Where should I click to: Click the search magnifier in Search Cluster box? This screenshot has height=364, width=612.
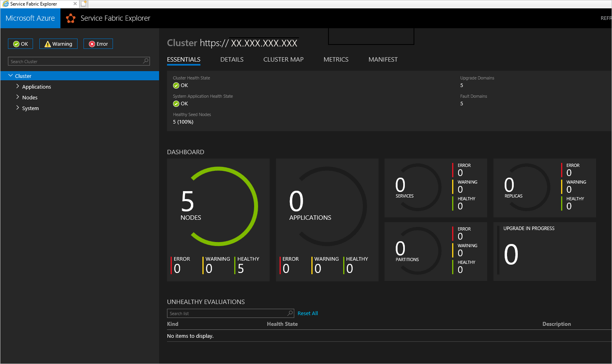point(146,61)
